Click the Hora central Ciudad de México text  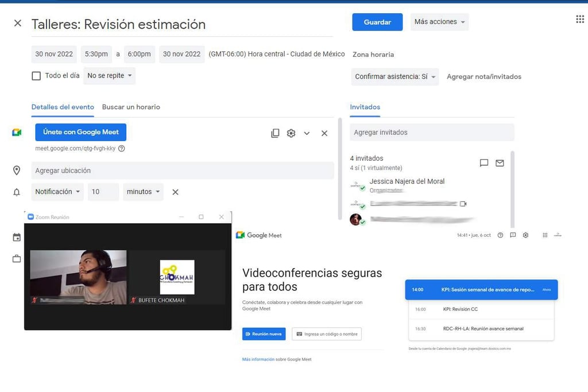[x=277, y=54]
